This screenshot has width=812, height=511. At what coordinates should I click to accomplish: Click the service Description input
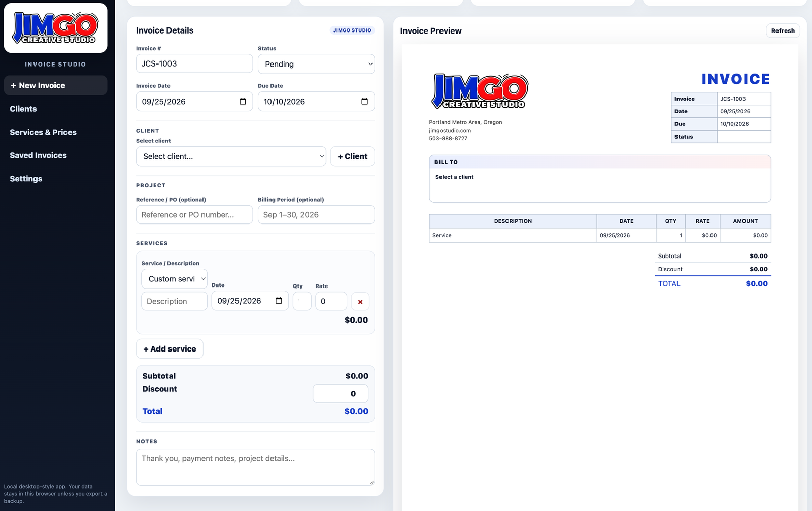175,301
